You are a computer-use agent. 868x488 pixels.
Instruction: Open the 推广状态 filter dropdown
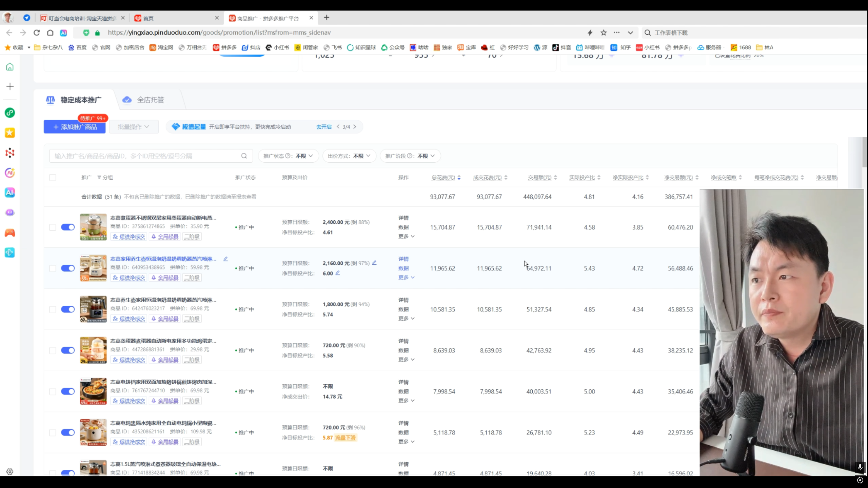point(288,156)
